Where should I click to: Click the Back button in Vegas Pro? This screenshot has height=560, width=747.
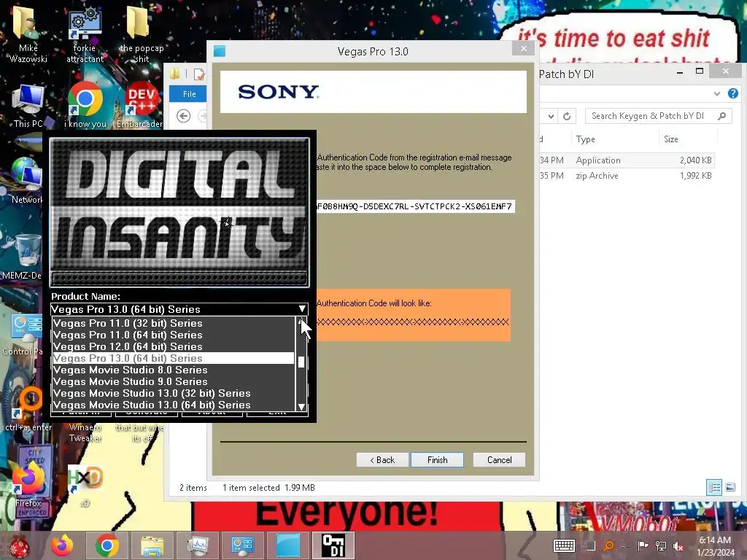(x=382, y=460)
